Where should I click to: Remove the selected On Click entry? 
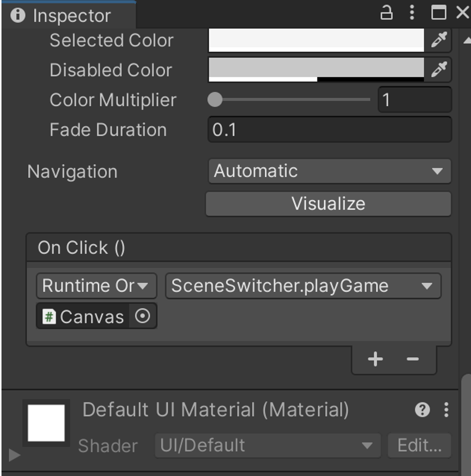(412, 359)
